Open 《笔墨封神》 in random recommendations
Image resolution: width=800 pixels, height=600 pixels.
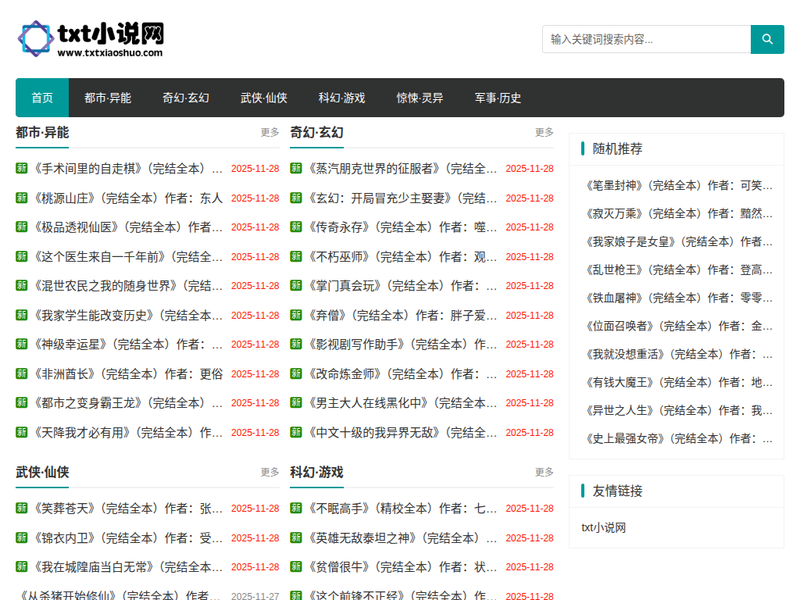(x=678, y=185)
